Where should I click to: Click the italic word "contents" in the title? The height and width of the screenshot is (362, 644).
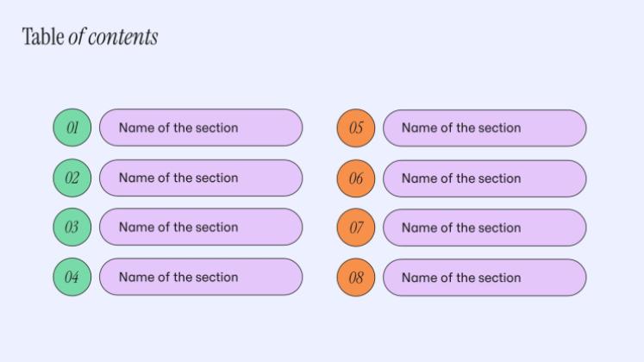pyautogui.click(x=123, y=37)
